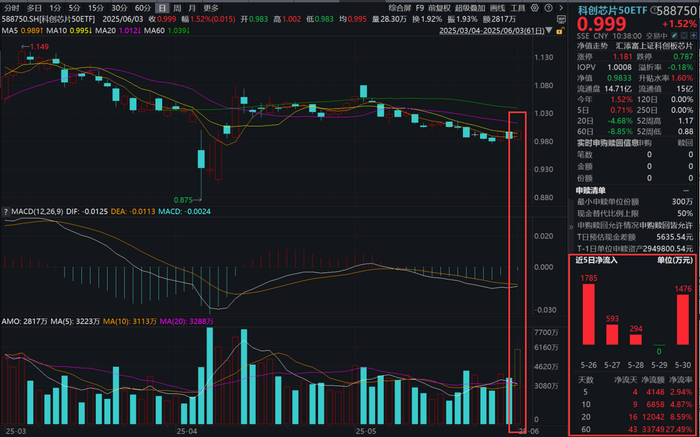Click the pencil note icon beside 交易中

(x=675, y=36)
